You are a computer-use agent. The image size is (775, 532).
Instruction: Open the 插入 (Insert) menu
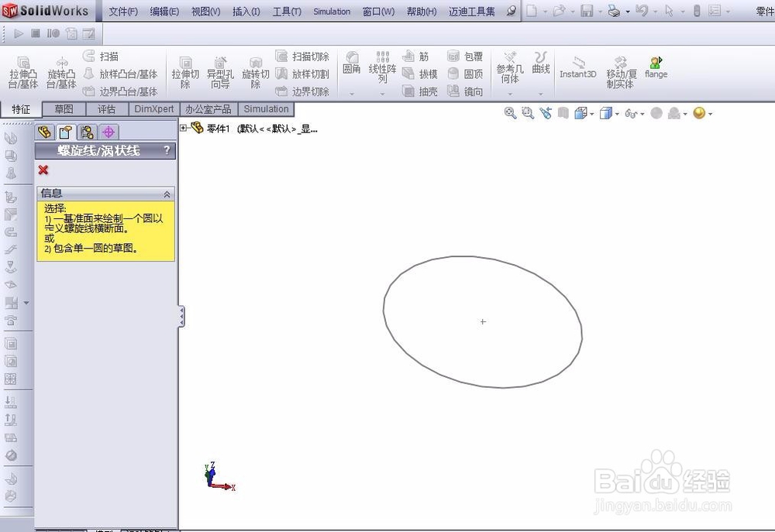coord(246,12)
